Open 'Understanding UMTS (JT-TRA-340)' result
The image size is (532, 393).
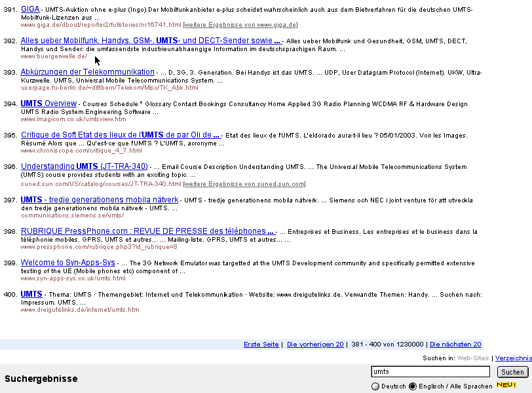[84, 166]
